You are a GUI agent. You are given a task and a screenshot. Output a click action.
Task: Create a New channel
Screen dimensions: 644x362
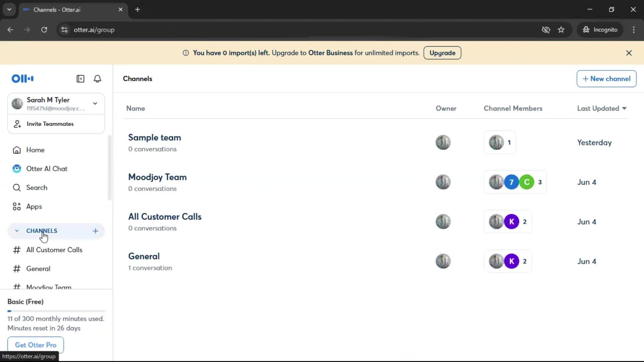pyautogui.click(x=606, y=79)
